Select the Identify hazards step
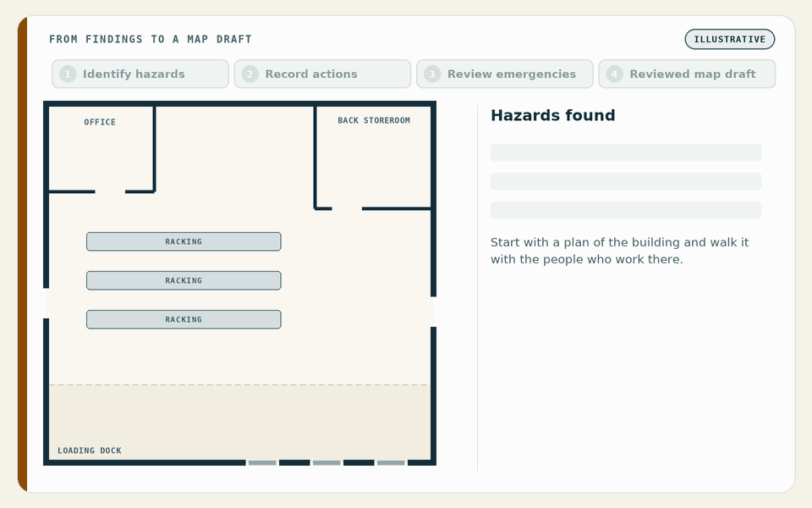The image size is (812, 508). coord(140,75)
